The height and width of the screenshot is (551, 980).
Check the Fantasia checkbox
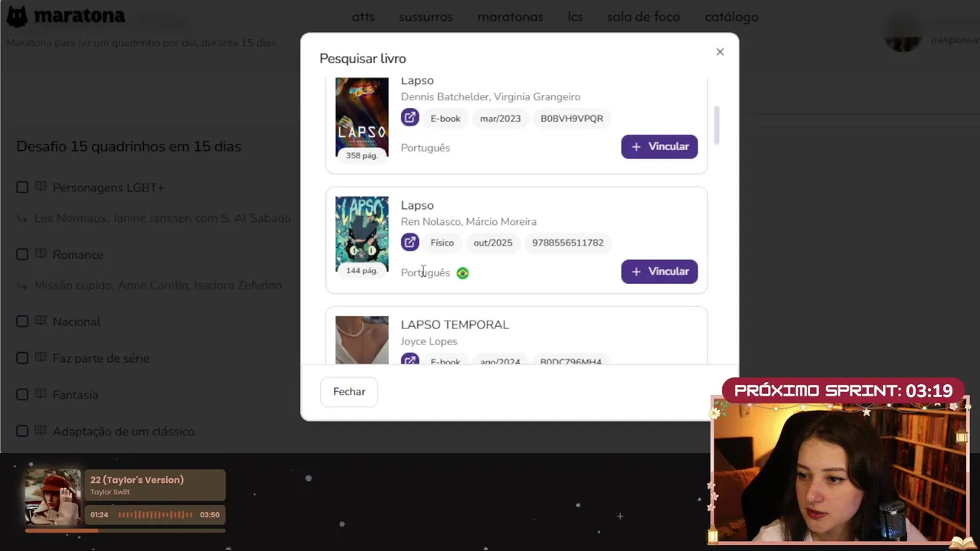pos(22,395)
